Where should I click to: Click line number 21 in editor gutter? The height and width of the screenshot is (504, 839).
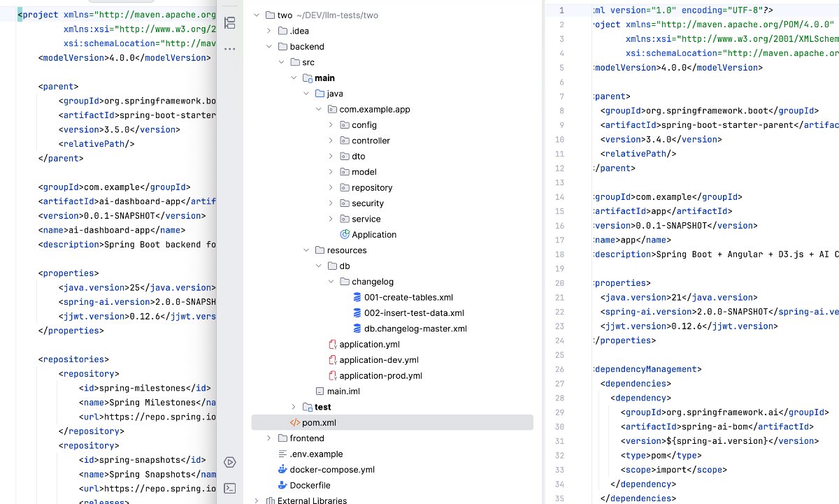click(559, 297)
